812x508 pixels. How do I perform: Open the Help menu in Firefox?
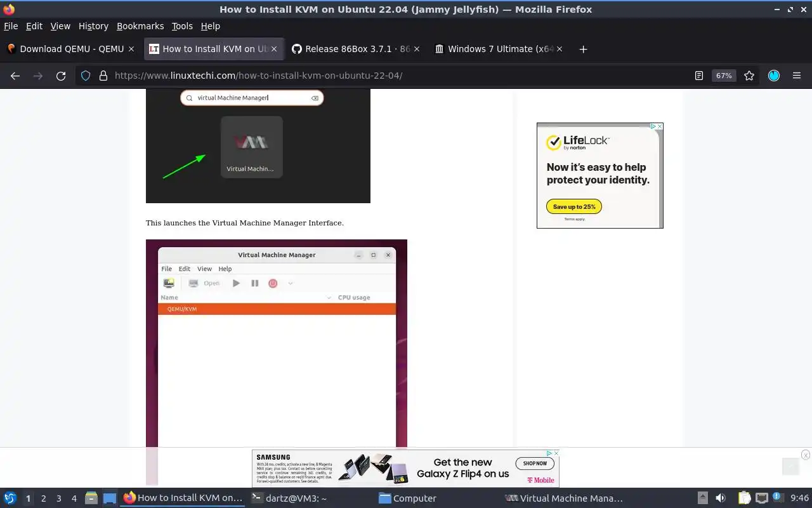click(x=210, y=26)
